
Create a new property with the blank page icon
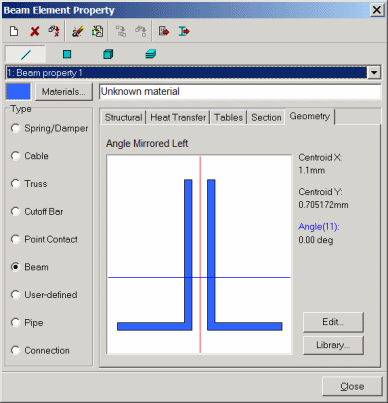click(x=14, y=32)
